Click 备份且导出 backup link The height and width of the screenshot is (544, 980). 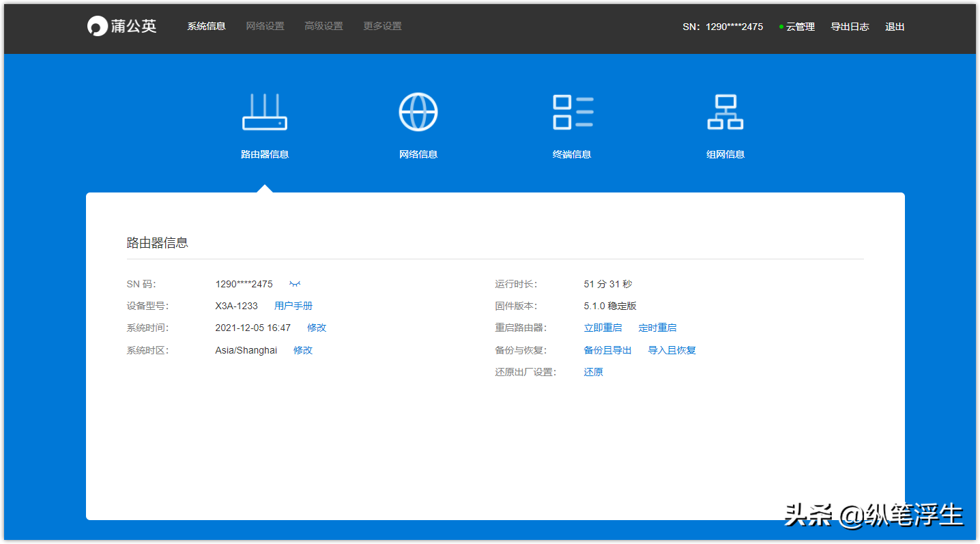pos(608,350)
